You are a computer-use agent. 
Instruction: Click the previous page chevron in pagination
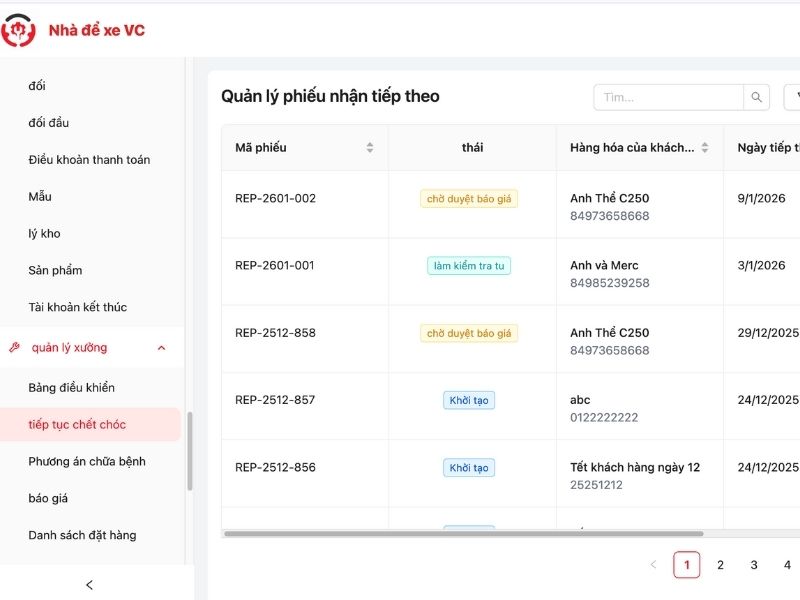point(651,564)
